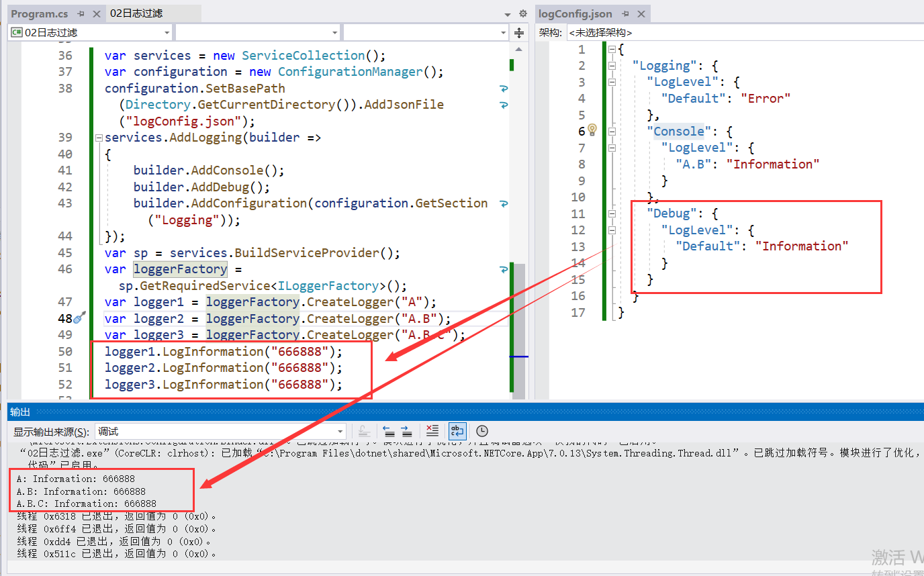
Task: Split the Program.cs editor window
Action: pos(519,33)
